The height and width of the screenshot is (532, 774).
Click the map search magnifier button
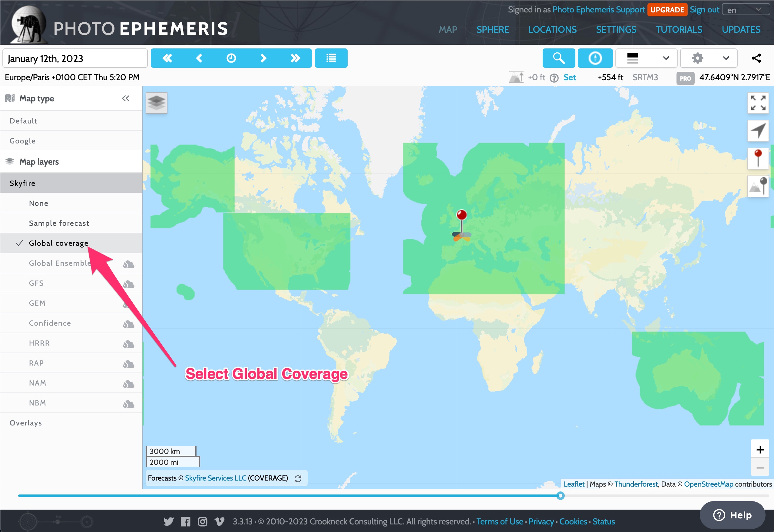559,58
